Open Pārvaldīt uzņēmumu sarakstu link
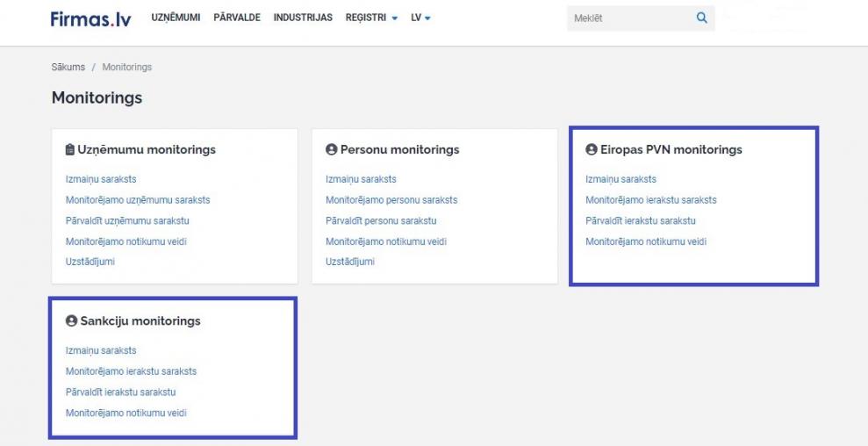868x446 pixels. 127,220
